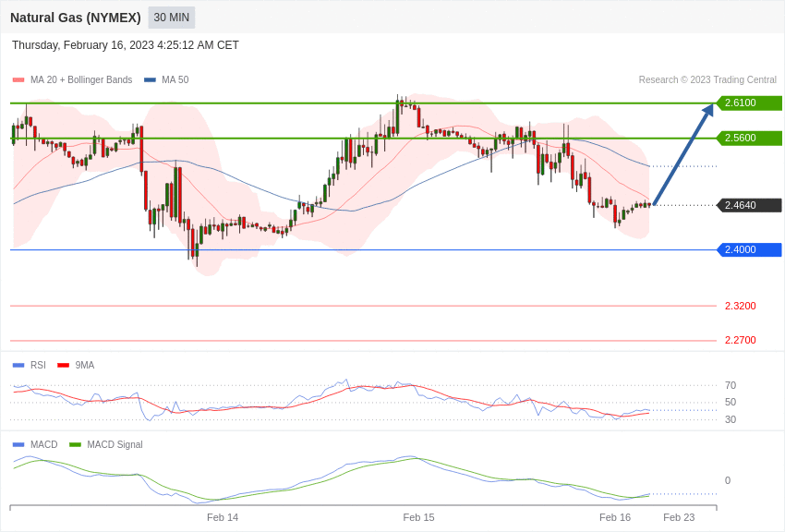This screenshot has height=532, width=785.
Task: Click the Feb 23 date axis label
Action: (x=679, y=517)
